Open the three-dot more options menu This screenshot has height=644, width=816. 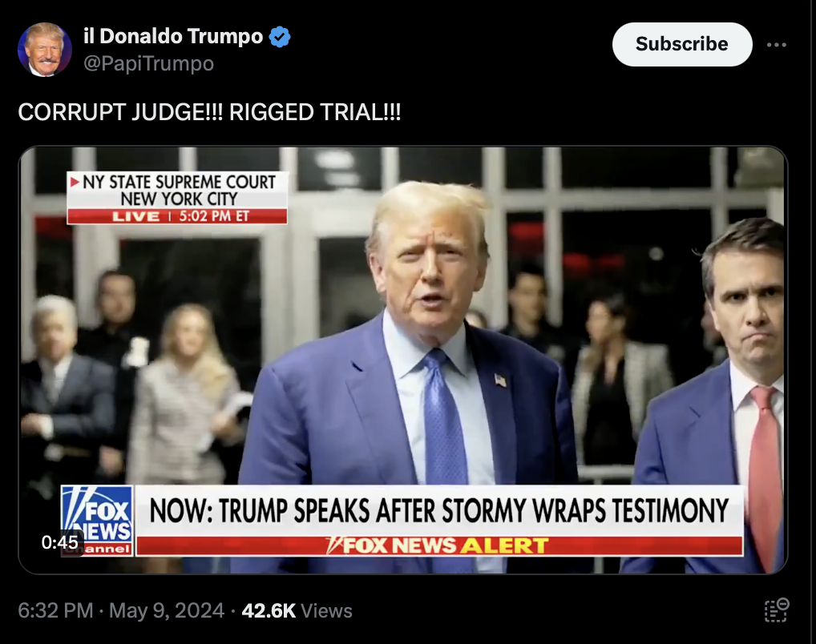pyautogui.click(x=777, y=45)
